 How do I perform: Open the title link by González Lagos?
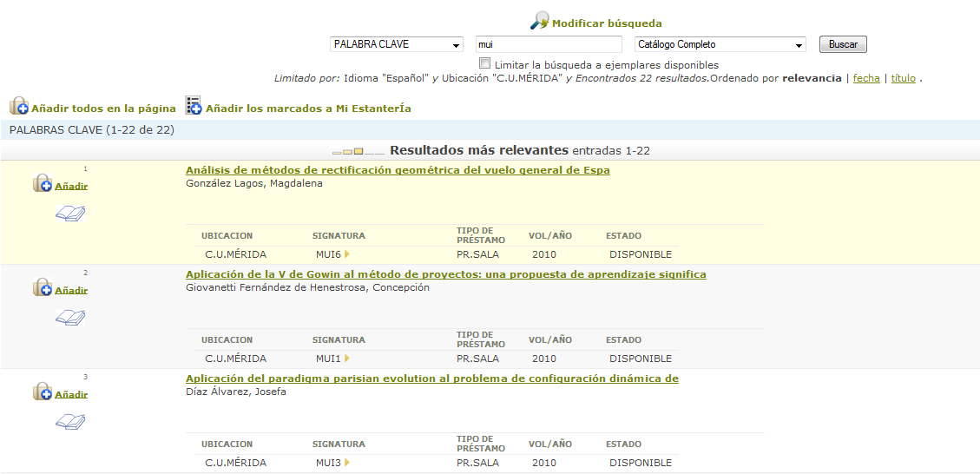pyautogui.click(x=398, y=170)
